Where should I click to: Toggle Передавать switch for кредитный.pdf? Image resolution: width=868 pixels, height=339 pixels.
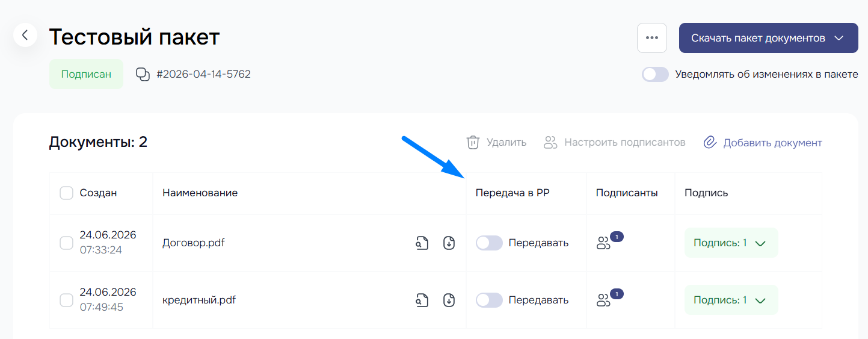point(489,300)
